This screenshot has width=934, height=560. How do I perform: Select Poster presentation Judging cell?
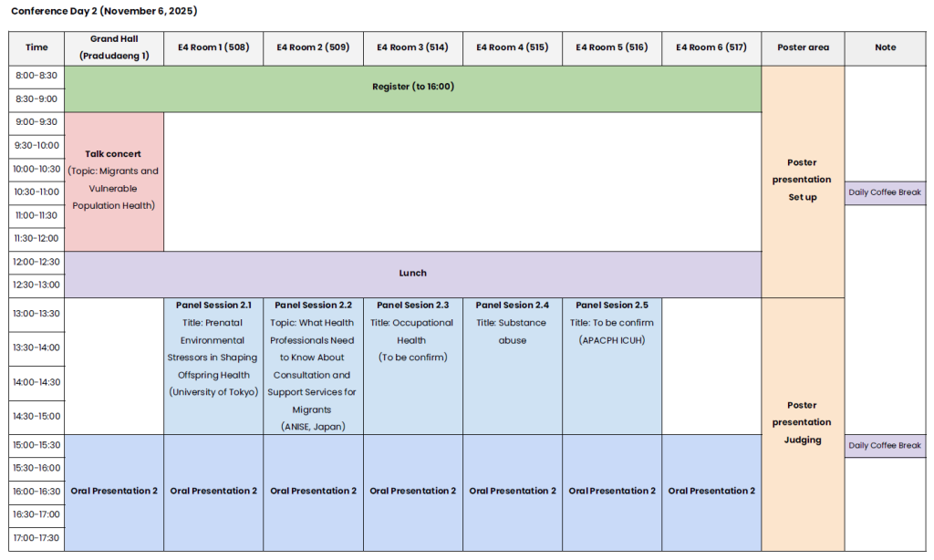[803, 422]
